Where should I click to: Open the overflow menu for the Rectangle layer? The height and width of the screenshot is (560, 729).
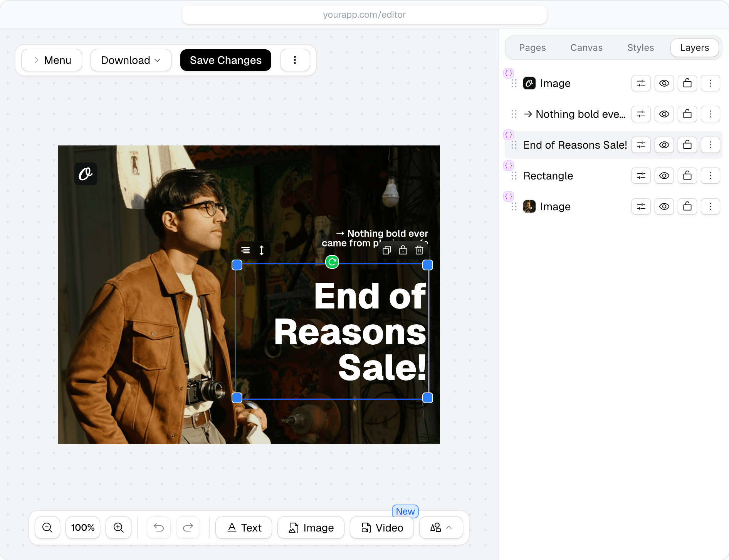tap(711, 176)
